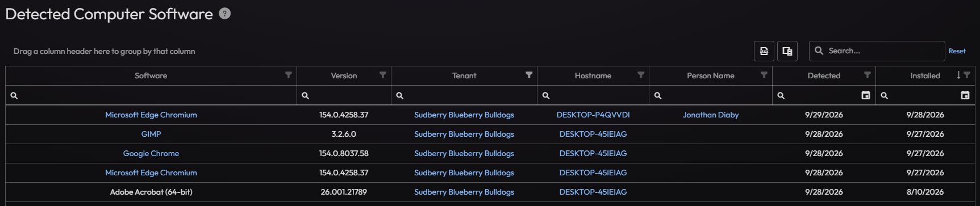Open the Sudberry Blueberry Bulldogs tenant in GIMP row
This screenshot has height=206, width=980.
click(x=464, y=134)
